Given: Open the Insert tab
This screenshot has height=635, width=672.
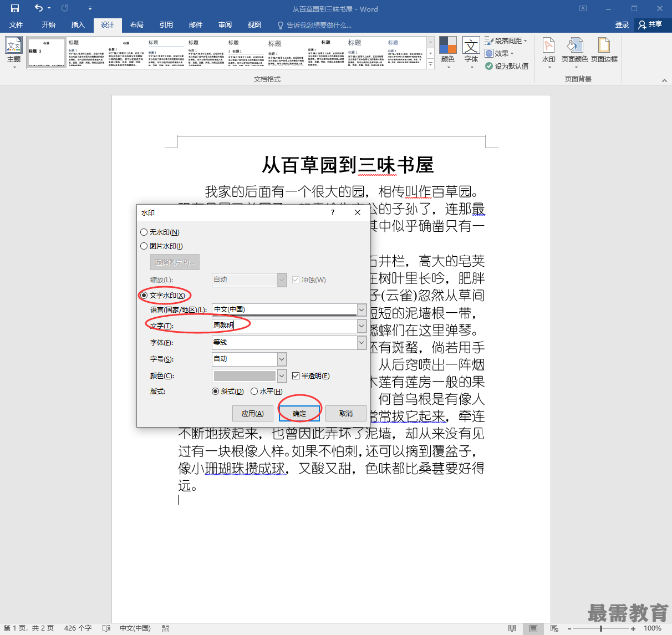Looking at the screenshot, I should coord(78,25).
